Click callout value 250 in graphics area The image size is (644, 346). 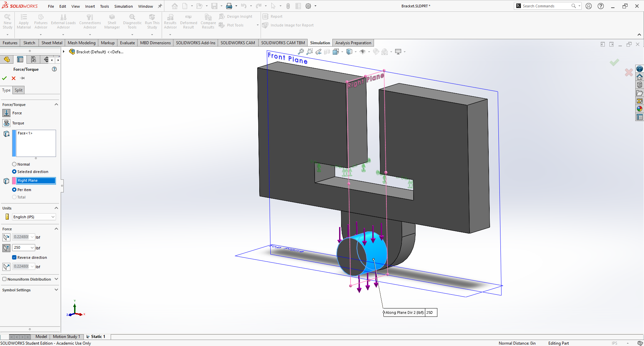[431, 312]
